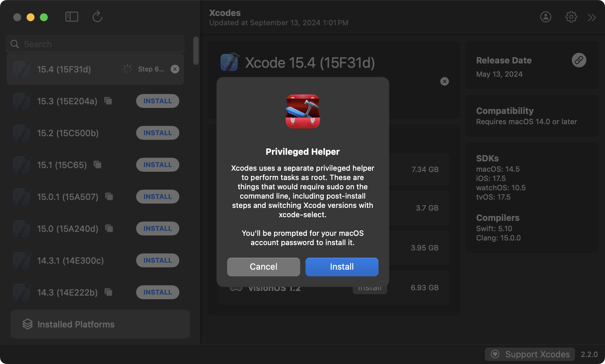Confirm Install in Privileged Helper dialog
This screenshot has width=605, height=364.
(x=342, y=267)
